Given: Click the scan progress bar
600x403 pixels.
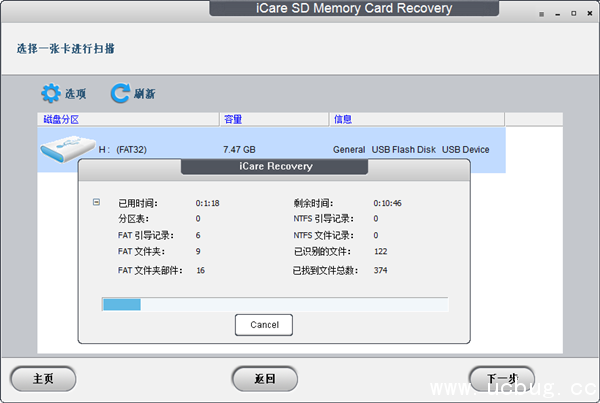Looking at the screenshot, I should point(275,305).
